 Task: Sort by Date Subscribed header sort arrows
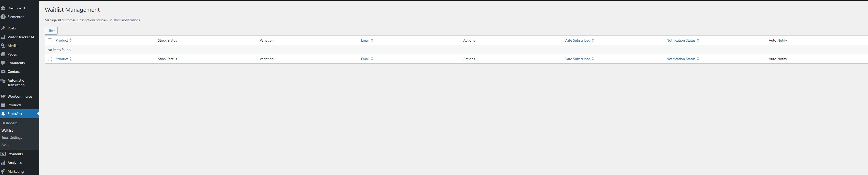[x=593, y=40]
